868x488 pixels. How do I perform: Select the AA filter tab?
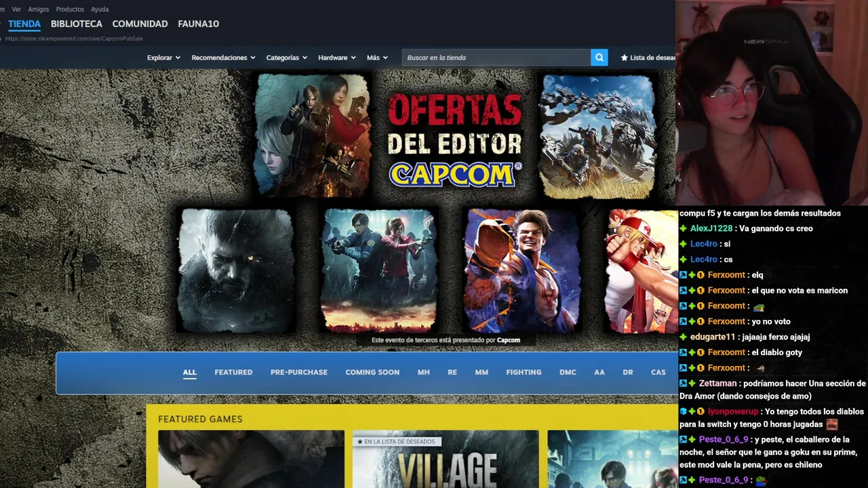(599, 372)
